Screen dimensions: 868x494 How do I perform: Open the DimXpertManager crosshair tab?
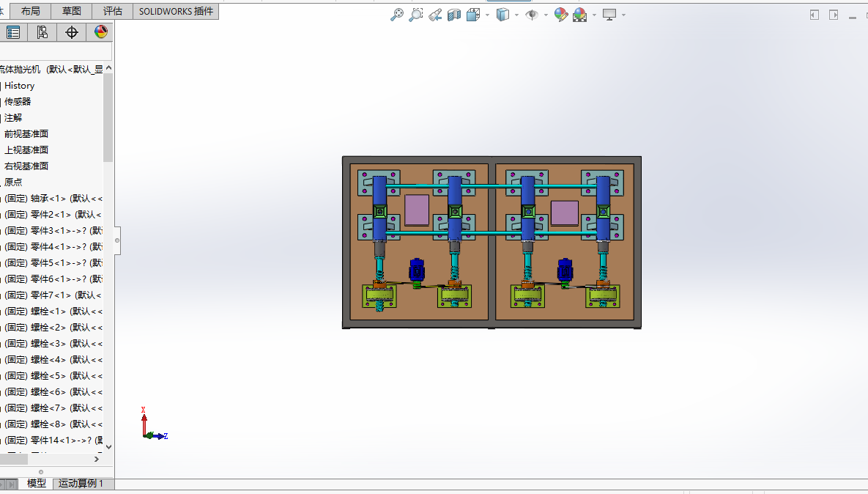point(71,32)
